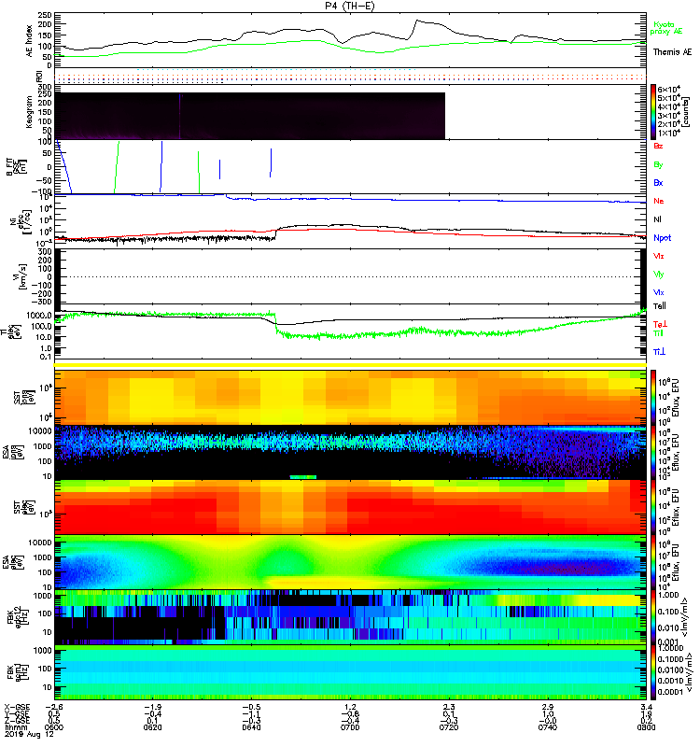Screen dimensions: 700x747
Task: Click the plot title P4 (TH-E)
Action: [350, 6]
